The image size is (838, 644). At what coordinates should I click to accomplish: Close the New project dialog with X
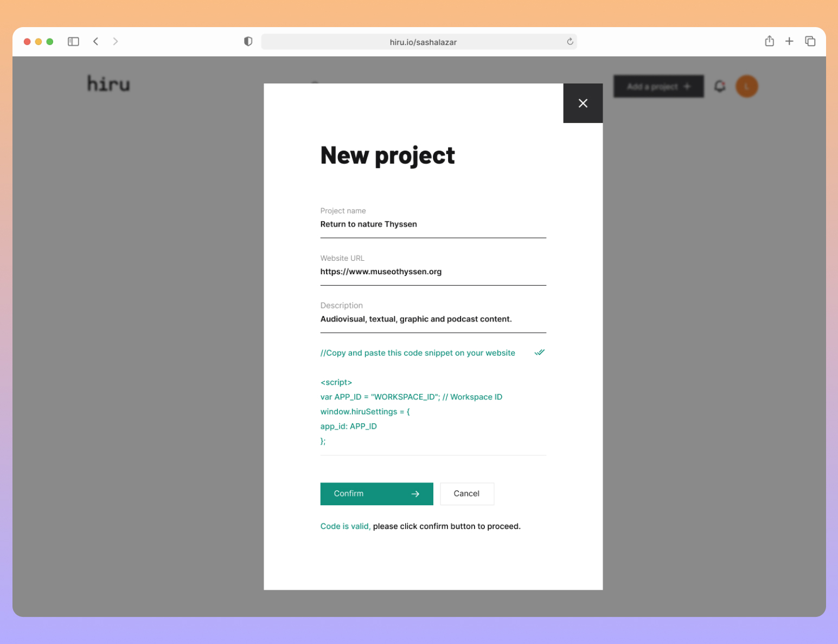583,103
